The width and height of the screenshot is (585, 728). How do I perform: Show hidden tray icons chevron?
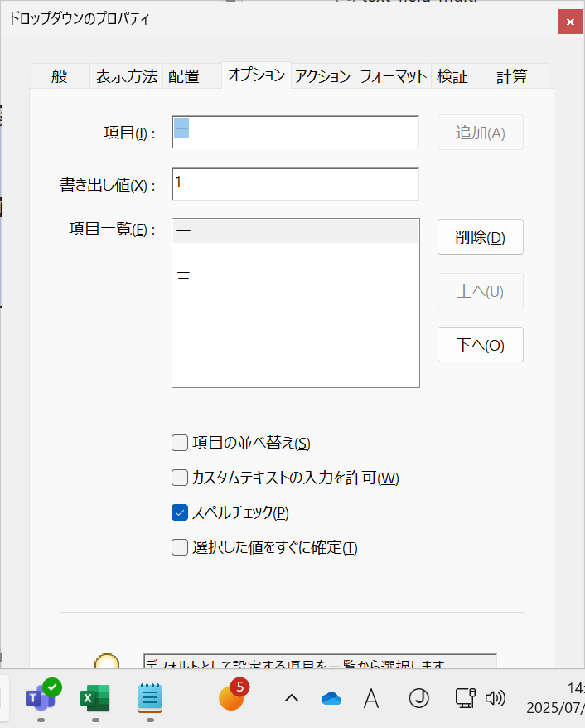[x=292, y=698]
